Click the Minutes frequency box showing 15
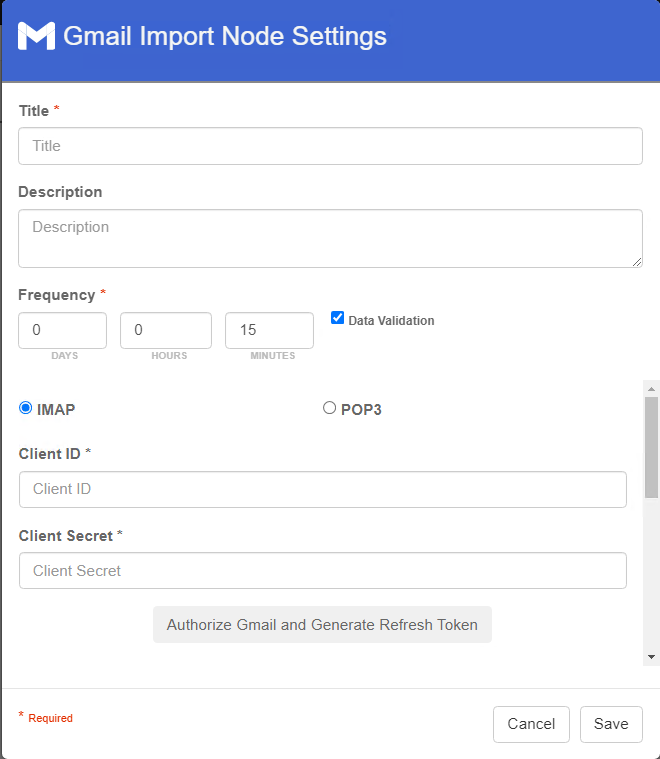 pos(269,330)
